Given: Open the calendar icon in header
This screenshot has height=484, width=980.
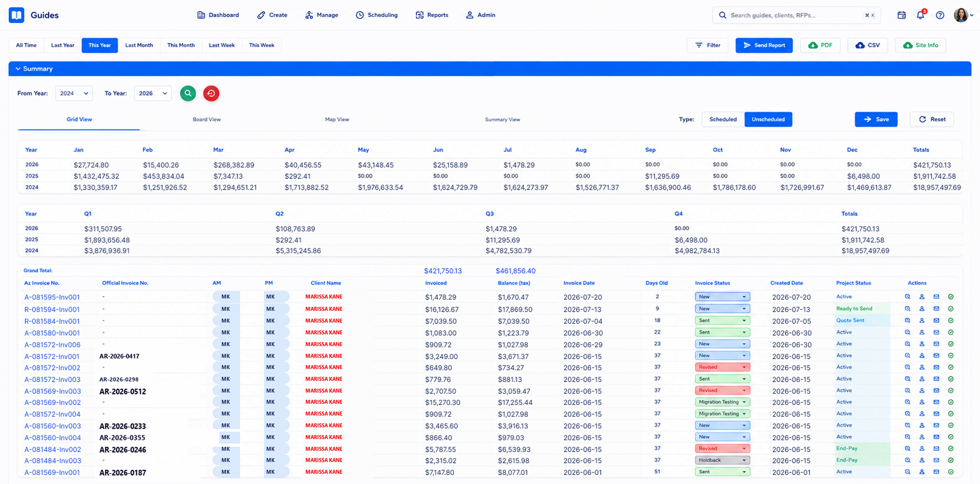Looking at the screenshot, I should tap(901, 15).
